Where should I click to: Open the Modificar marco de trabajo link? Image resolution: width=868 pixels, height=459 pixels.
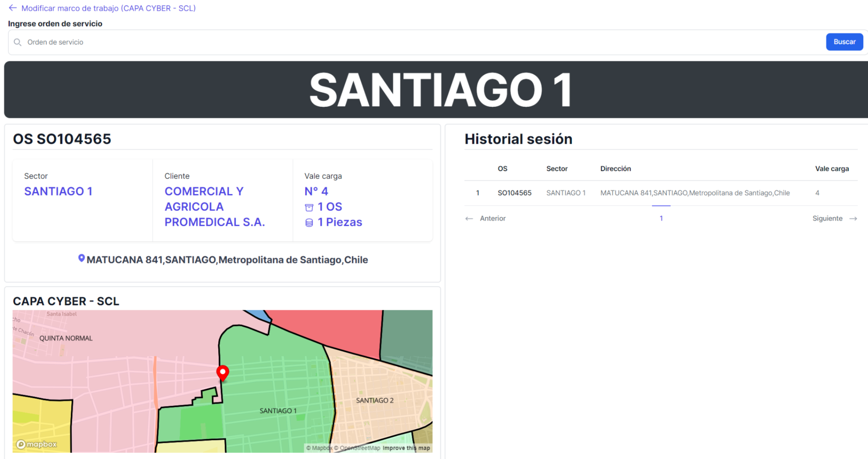(108, 8)
